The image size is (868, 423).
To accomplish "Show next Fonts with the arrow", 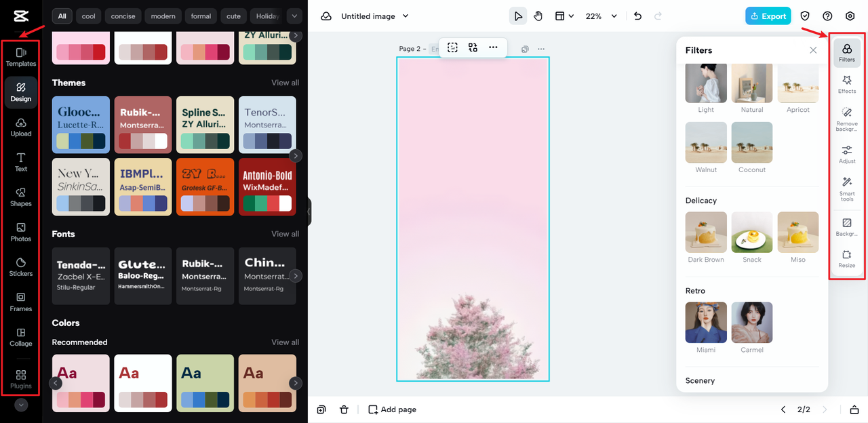I will point(296,276).
